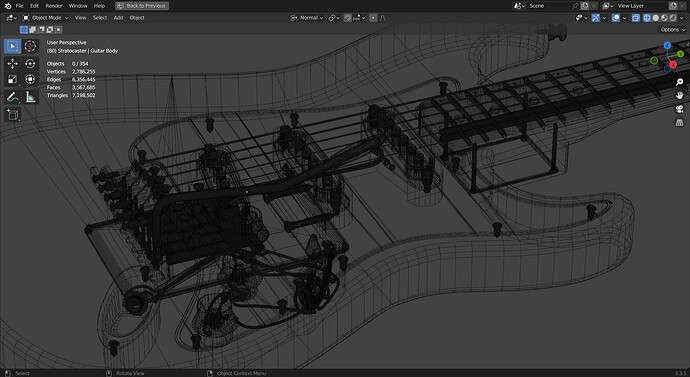The height and width of the screenshot is (377, 690).
Task: Click the new scene icon
Action: (585, 6)
